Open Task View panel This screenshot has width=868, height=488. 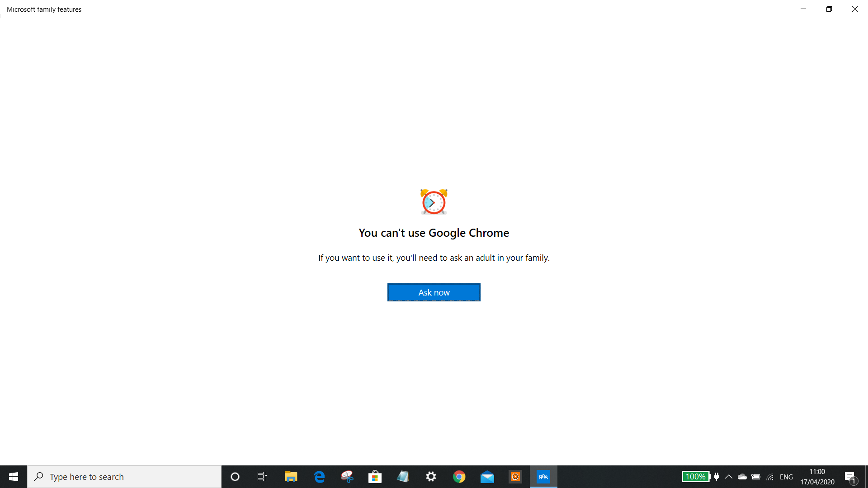[x=263, y=476]
